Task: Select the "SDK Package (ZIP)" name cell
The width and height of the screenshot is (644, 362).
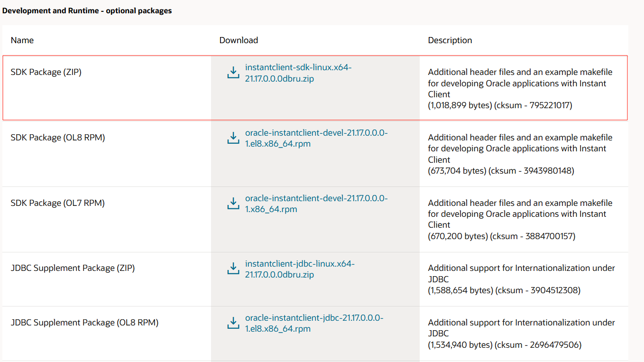Action: click(x=46, y=72)
